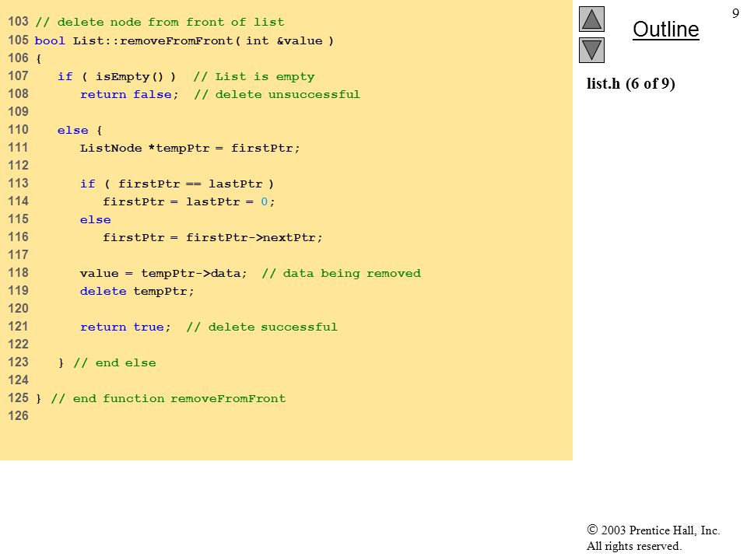Click the ListNode *tempPtr declaration
Screen dimensions: 747x560
click(x=145, y=148)
